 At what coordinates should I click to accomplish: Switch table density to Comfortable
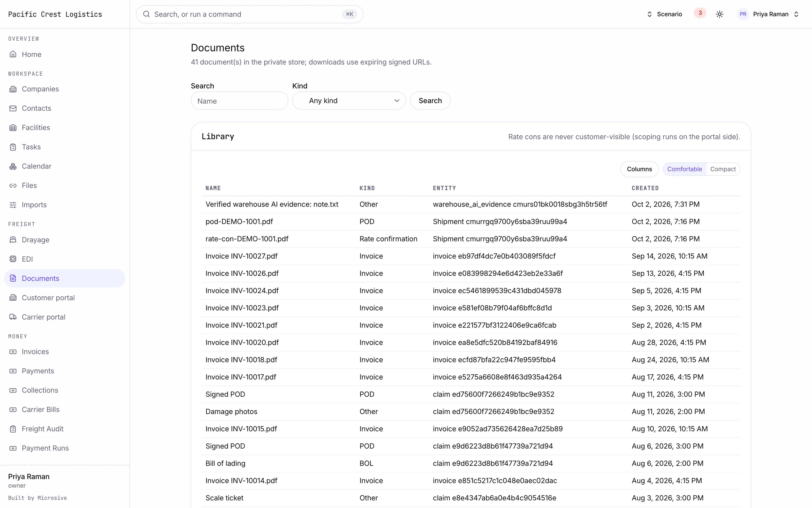[x=685, y=169]
